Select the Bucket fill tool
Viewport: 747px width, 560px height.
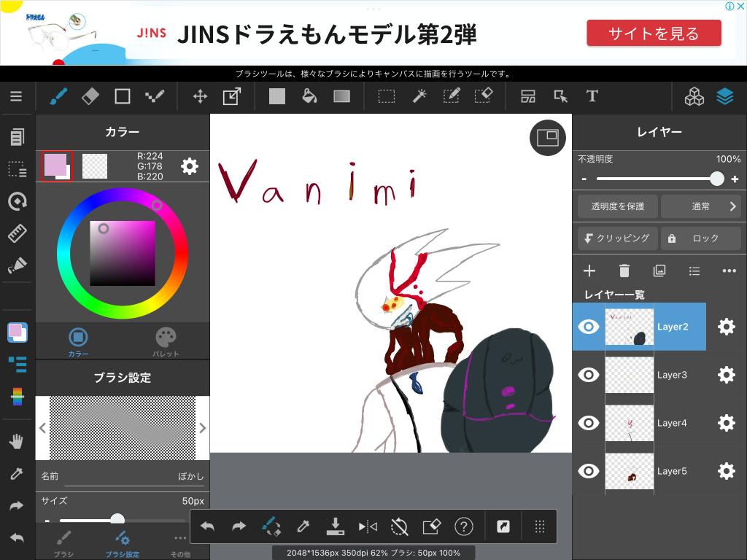309,96
